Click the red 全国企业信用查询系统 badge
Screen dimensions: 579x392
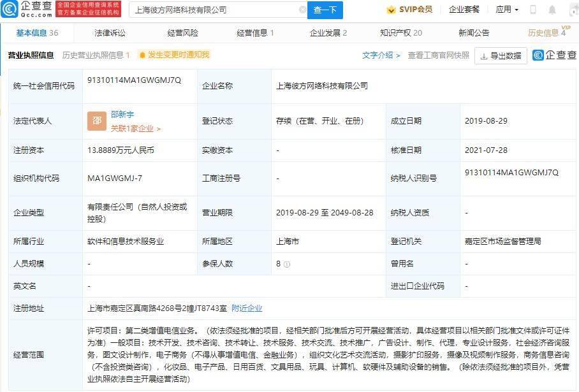pos(88,9)
